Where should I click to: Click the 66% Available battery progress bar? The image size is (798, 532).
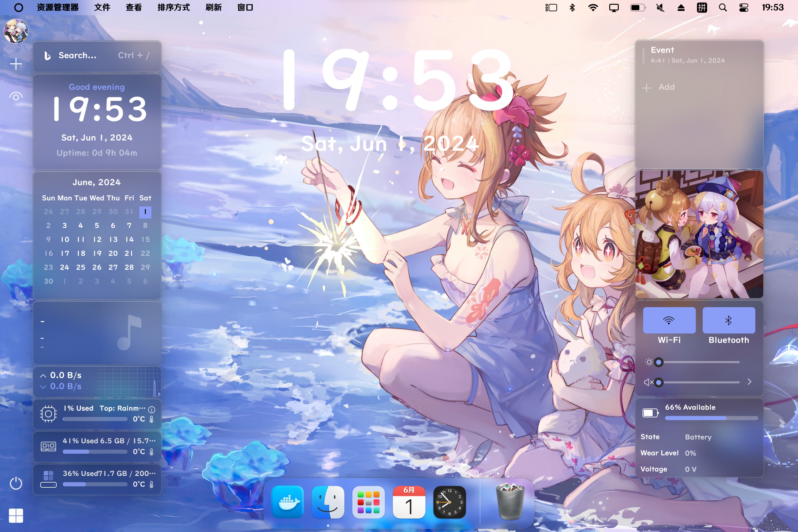[x=711, y=418]
